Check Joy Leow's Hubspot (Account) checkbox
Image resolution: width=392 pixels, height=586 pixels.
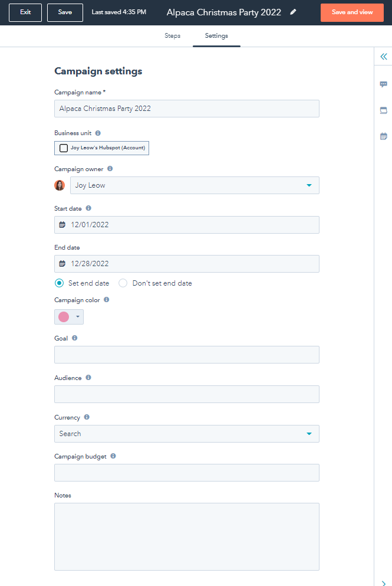pos(64,148)
